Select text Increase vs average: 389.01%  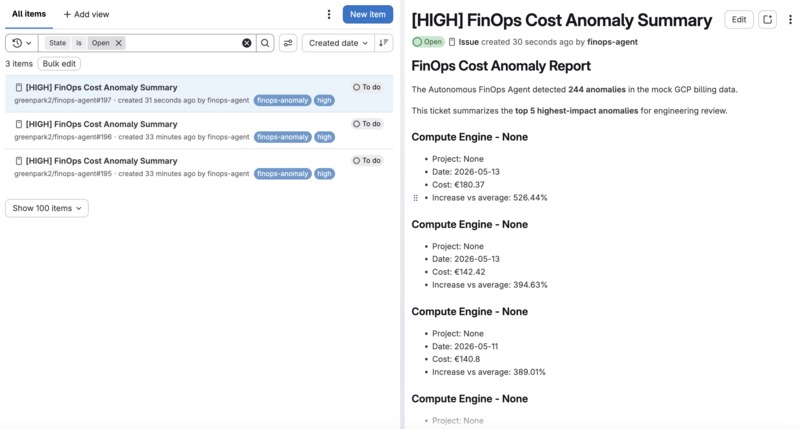pos(488,372)
